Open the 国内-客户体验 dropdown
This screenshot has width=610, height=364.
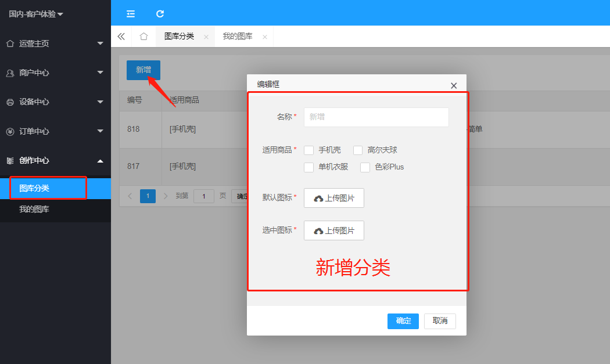36,14
